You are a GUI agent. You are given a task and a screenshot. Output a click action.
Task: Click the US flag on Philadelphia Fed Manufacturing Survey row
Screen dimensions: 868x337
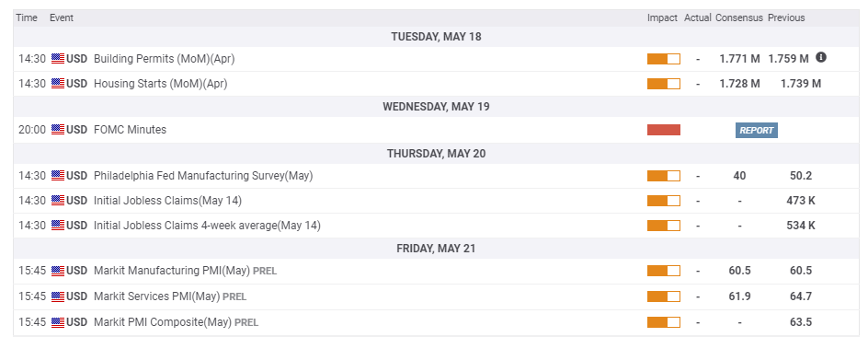(x=58, y=176)
